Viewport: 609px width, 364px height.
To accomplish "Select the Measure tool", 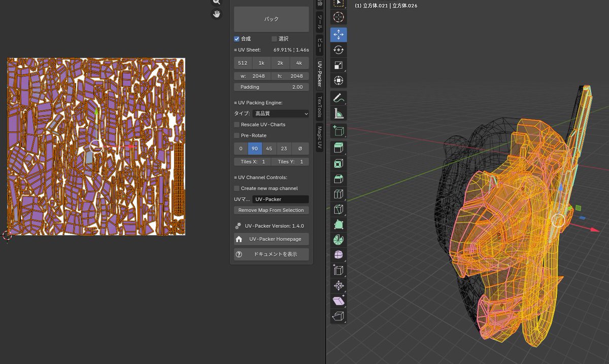I will point(339,113).
